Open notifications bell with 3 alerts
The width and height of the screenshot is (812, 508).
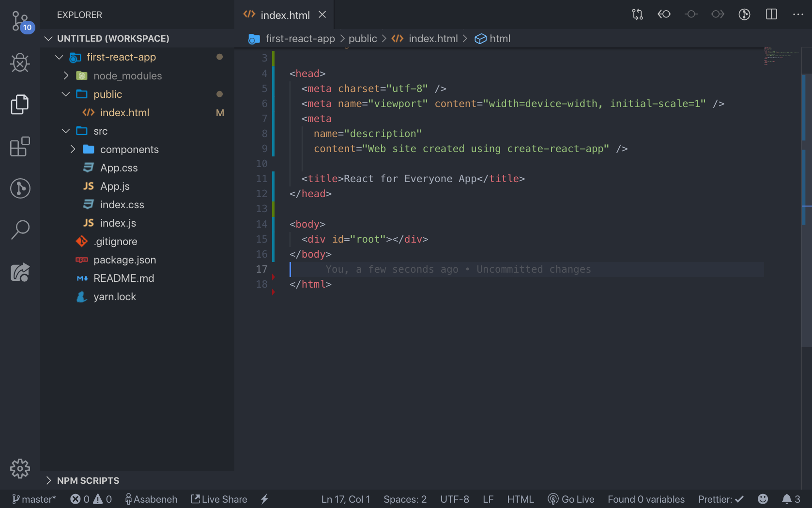click(x=791, y=499)
